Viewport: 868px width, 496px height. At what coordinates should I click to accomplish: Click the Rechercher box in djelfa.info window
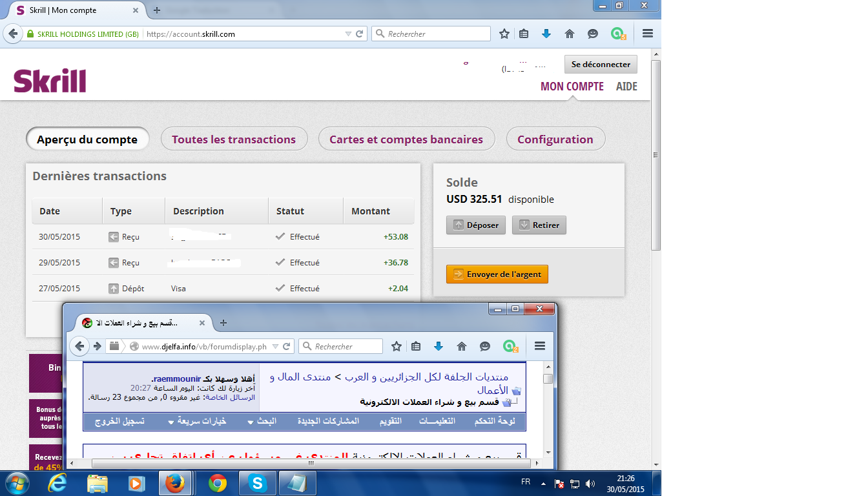click(x=341, y=346)
